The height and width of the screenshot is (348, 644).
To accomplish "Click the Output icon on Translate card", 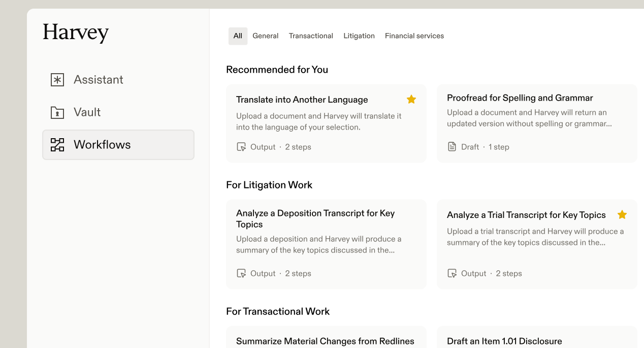I will coord(241,147).
